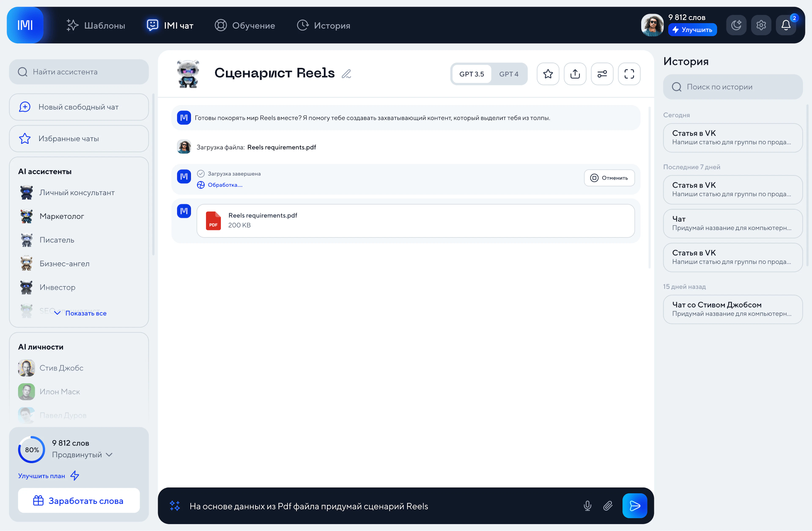812x531 pixels.
Task: Click the Поиск по истории search field
Action: [x=732, y=87]
